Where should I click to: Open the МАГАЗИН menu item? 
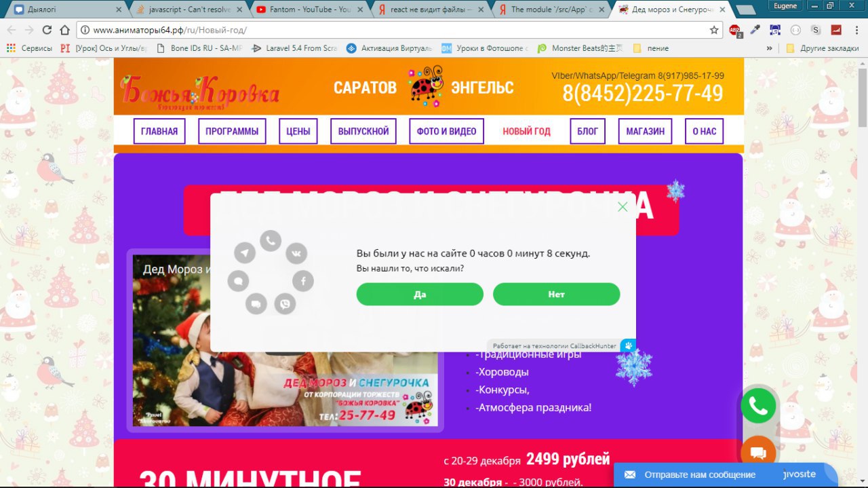(x=645, y=132)
